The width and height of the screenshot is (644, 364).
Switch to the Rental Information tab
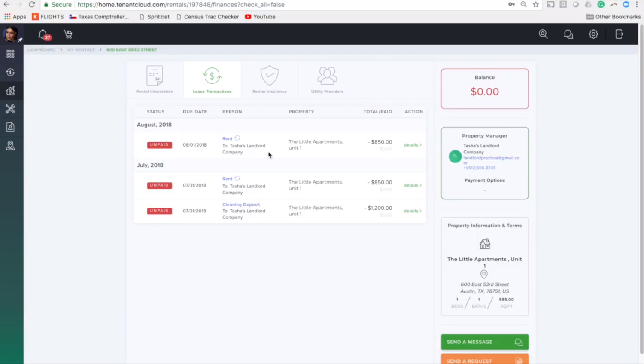pos(155,80)
